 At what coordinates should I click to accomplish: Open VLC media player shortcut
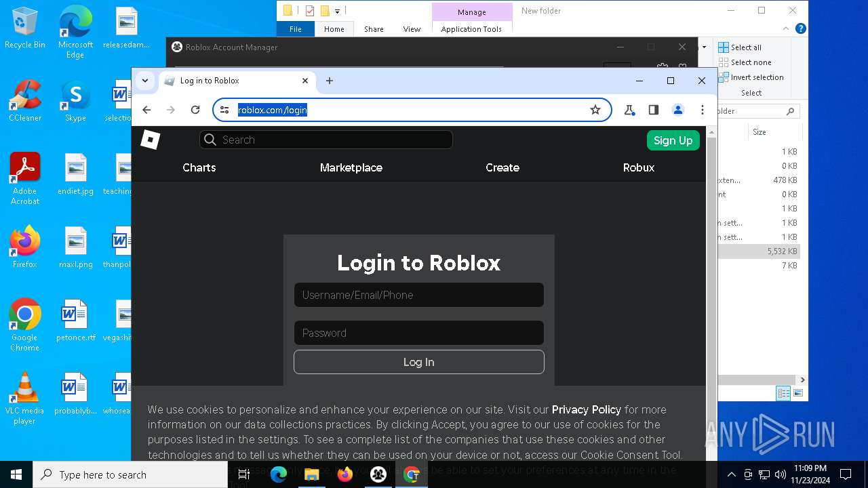click(x=25, y=399)
